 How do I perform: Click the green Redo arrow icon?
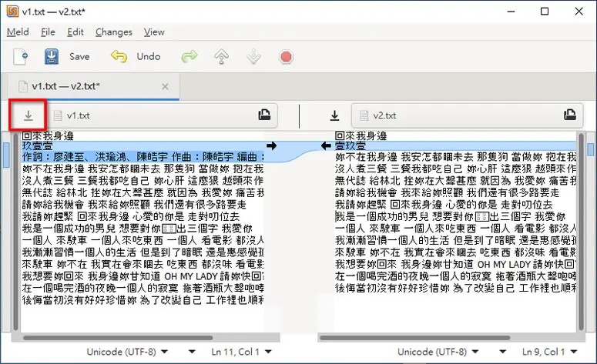tap(189, 57)
